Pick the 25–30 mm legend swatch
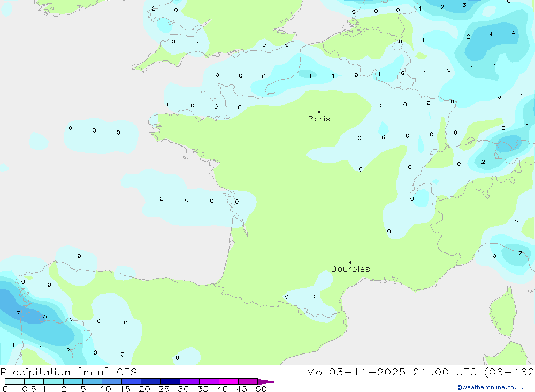The image size is (535, 392). point(170,381)
